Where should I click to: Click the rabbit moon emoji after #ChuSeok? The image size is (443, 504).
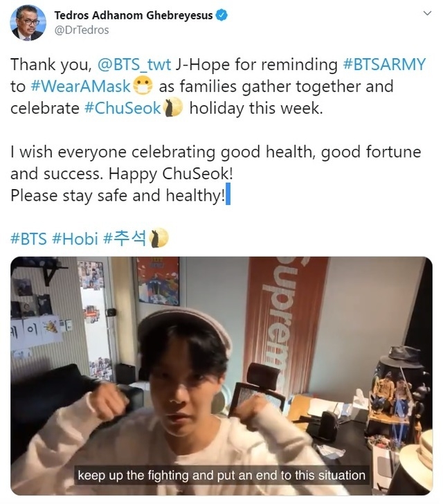click(x=173, y=108)
